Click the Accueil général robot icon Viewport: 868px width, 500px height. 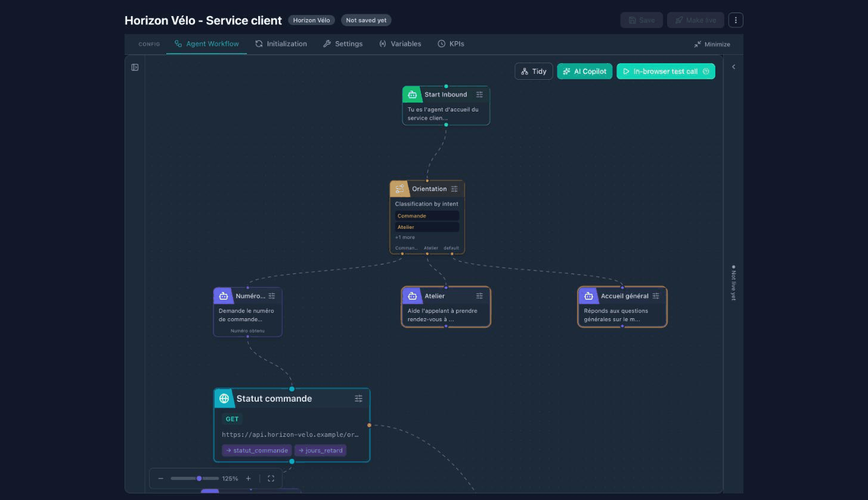tap(588, 296)
